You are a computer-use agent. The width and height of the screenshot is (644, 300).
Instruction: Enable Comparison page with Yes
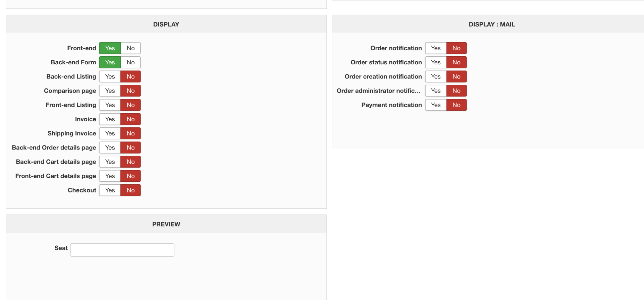tap(110, 91)
